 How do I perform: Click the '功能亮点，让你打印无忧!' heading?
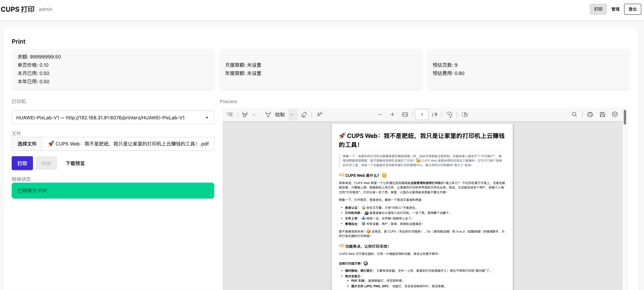pos(364,246)
